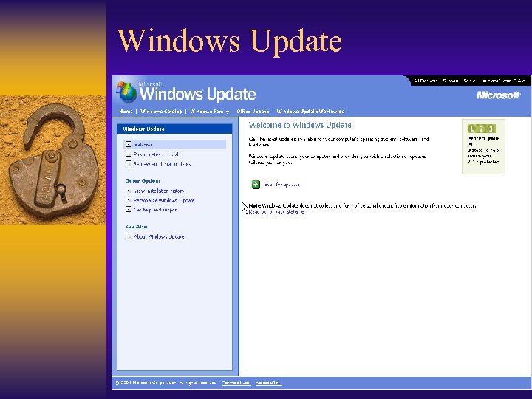Click the Windows Update globe logo
The image size is (532, 399).
tap(127, 92)
